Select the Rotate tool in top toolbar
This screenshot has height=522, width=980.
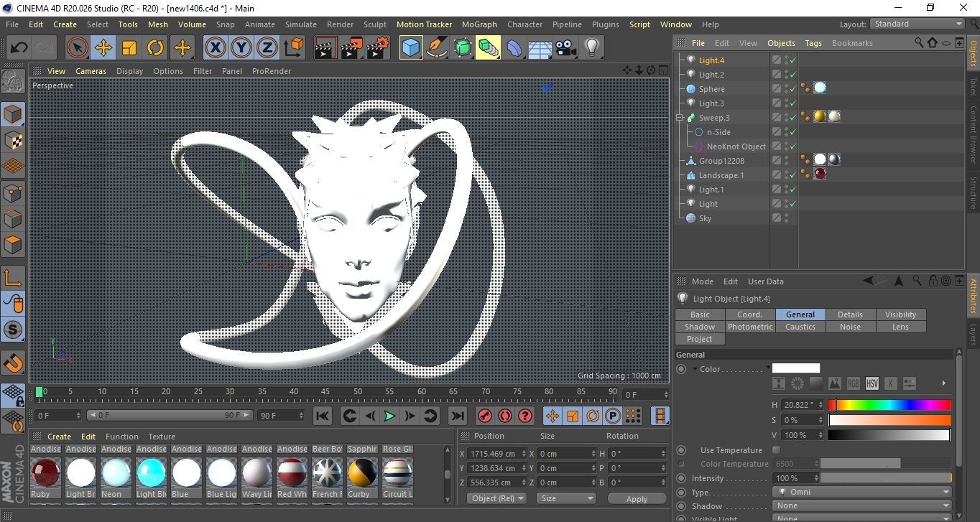click(155, 48)
